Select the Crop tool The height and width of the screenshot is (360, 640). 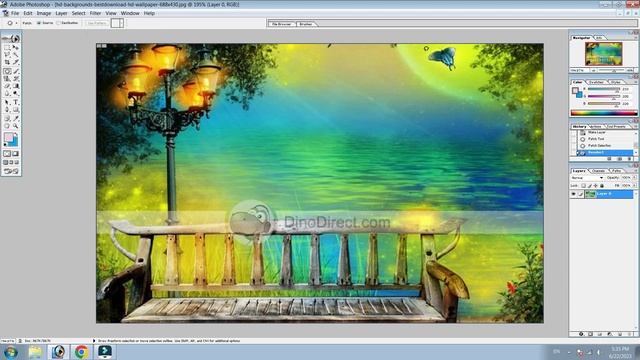pos(7,62)
